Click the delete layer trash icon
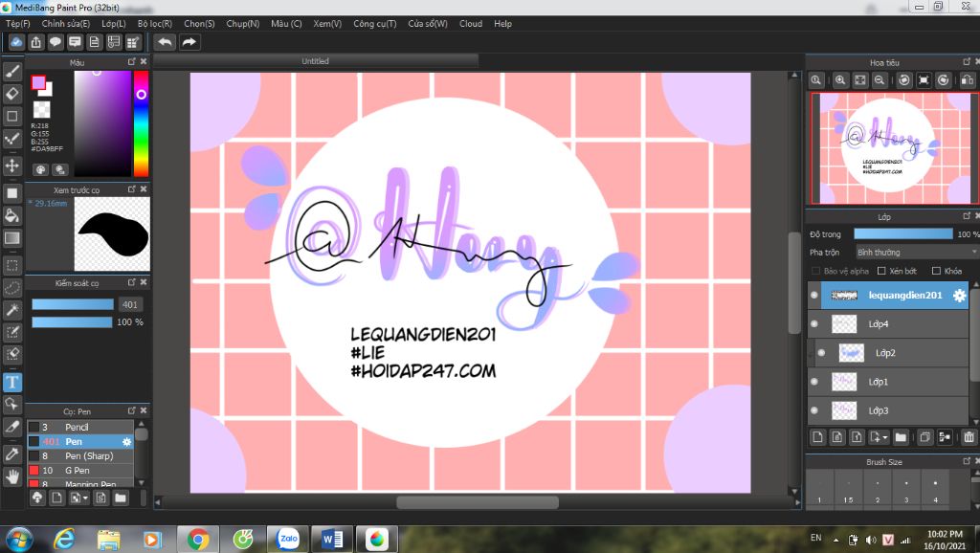980x553 pixels. [969, 437]
